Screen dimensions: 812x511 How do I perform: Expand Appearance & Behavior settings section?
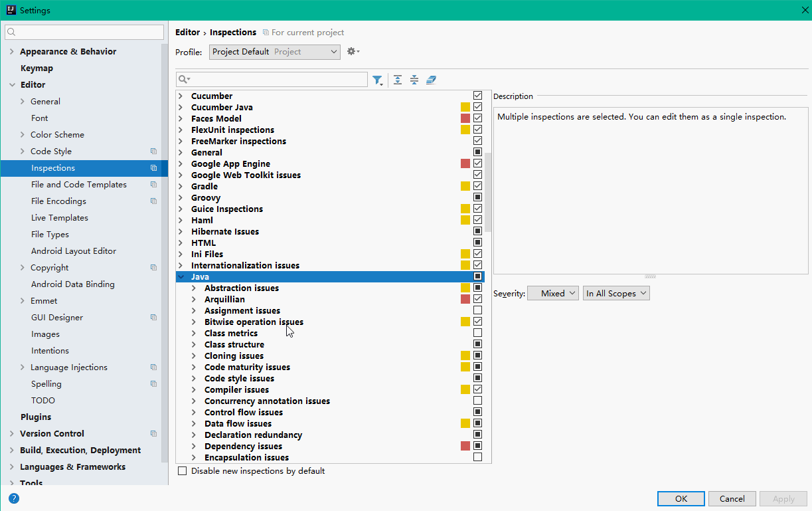tap(12, 52)
